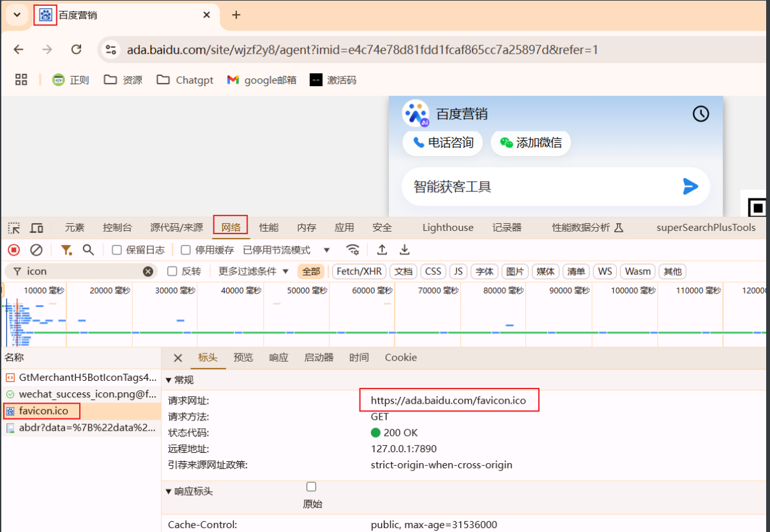Open the 正则 bookmark
The image size is (770, 532).
[71, 80]
